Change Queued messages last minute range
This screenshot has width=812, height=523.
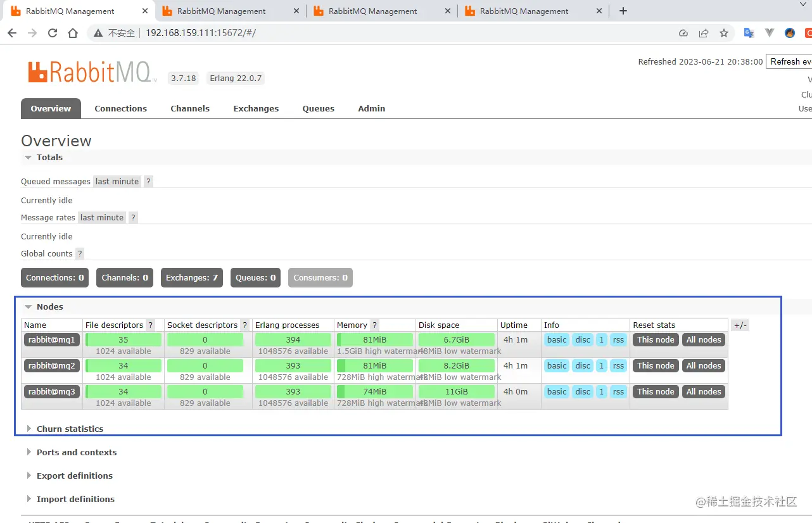[117, 182]
